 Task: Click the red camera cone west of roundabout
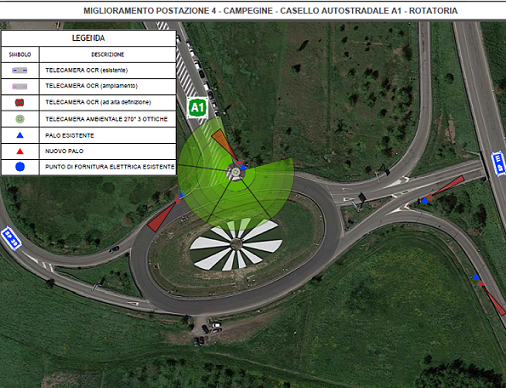point(161,216)
